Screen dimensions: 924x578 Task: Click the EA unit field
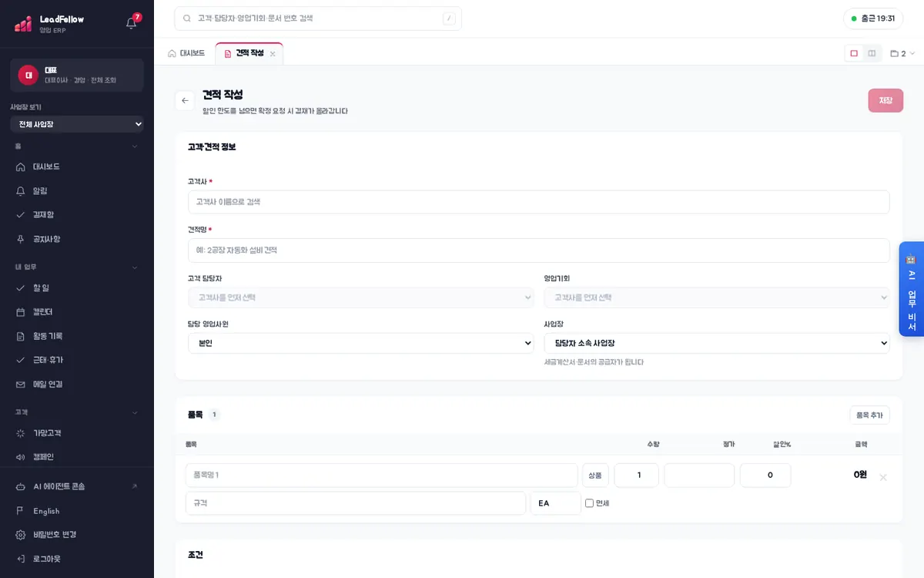pyautogui.click(x=556, y=503)
